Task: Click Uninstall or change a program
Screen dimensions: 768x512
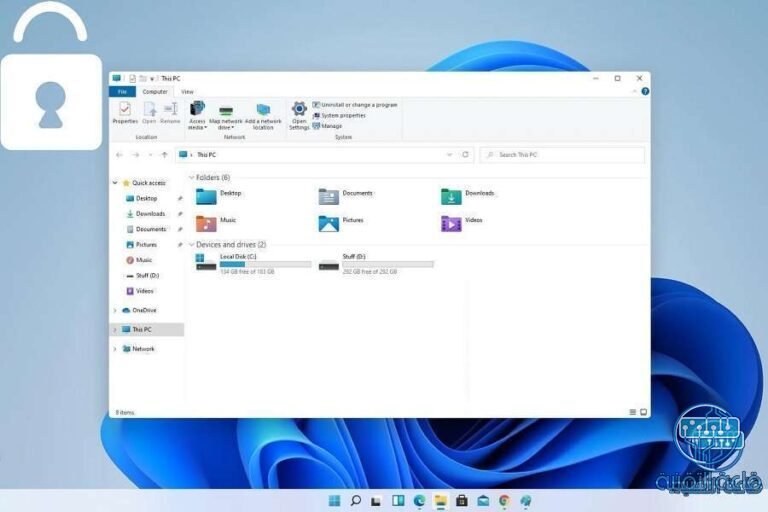Action: coord(358,104)
